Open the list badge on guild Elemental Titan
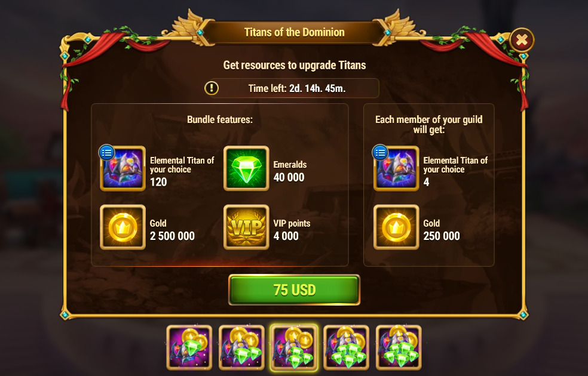The image size is (588, 376). coord(380,152)
